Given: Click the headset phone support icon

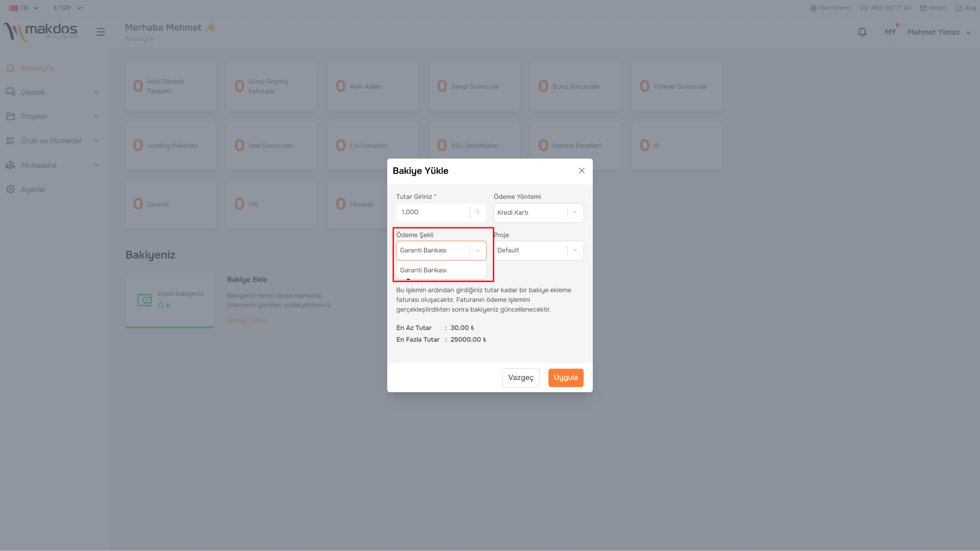Looking at the screenshot, I should click(864, 8).
